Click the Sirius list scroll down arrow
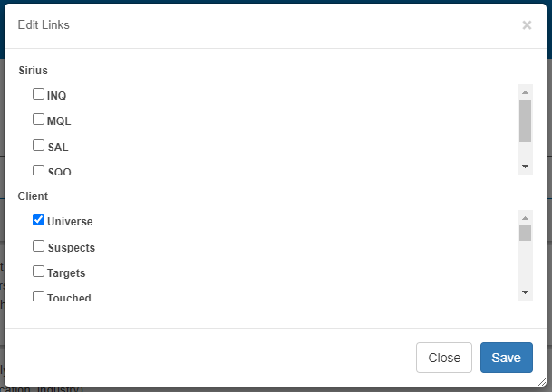Screen dimensions: 552x392 click(x=525, y=167)
